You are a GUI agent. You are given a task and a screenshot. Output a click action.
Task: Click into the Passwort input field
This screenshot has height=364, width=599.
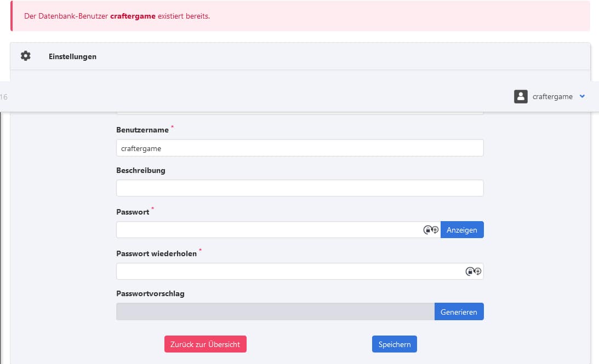(269, 230)
